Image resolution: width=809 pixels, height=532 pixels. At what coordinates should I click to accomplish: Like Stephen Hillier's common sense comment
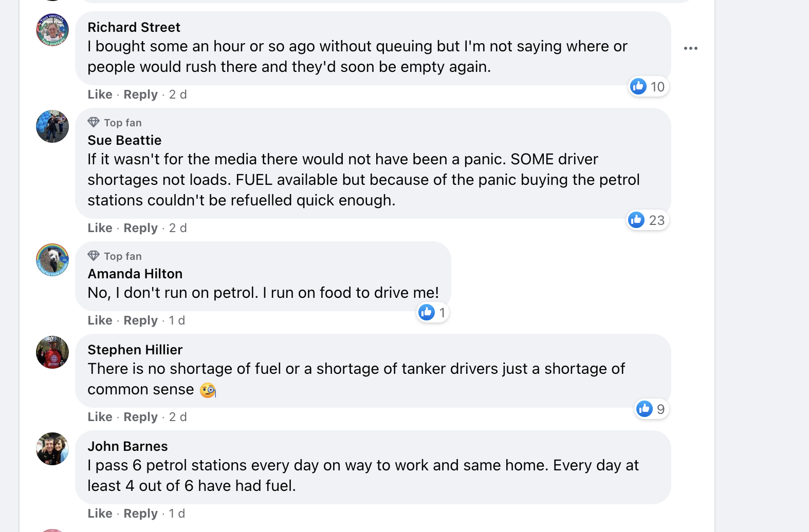point(100,417)
